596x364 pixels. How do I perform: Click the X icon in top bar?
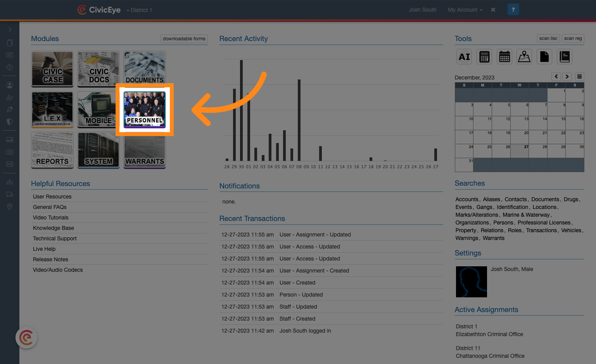click(x=493, y=10)
